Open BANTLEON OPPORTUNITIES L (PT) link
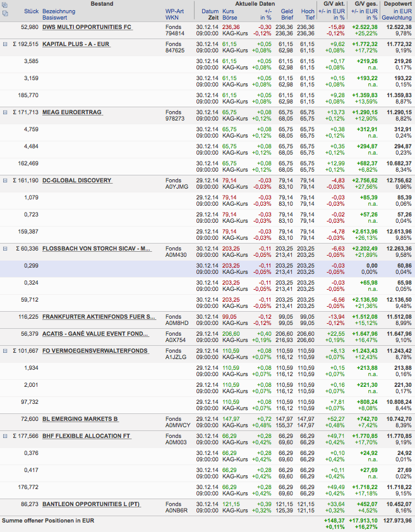This screenshot has height=532, width=415. pos(91,504)
